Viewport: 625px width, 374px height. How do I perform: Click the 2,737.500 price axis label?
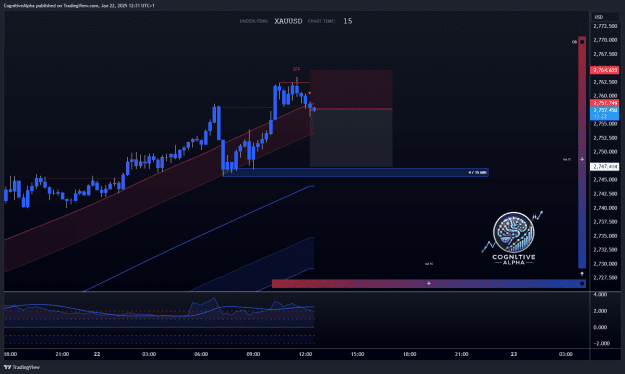pyautogui.click(x=605, y=222)
